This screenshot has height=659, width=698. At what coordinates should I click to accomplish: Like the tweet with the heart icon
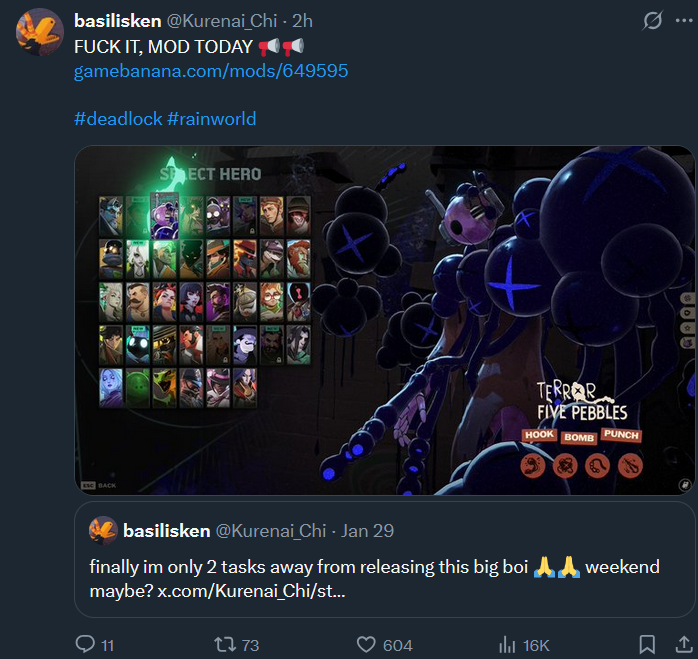[x=366, y=644]
